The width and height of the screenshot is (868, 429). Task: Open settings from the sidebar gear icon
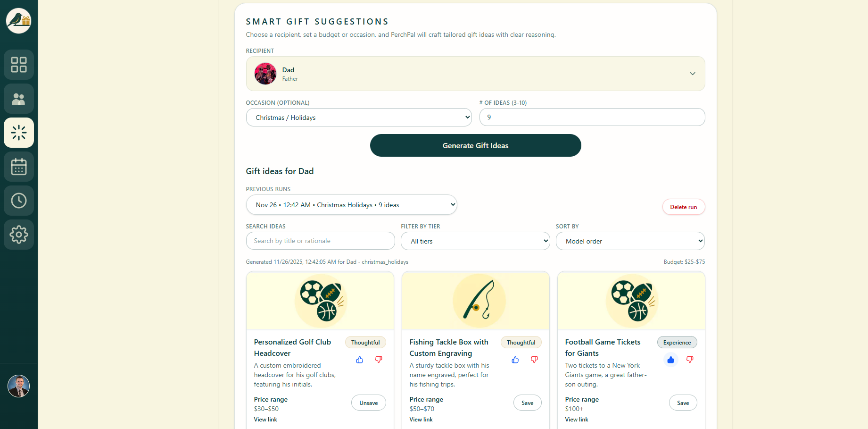[x=19, y=235]
